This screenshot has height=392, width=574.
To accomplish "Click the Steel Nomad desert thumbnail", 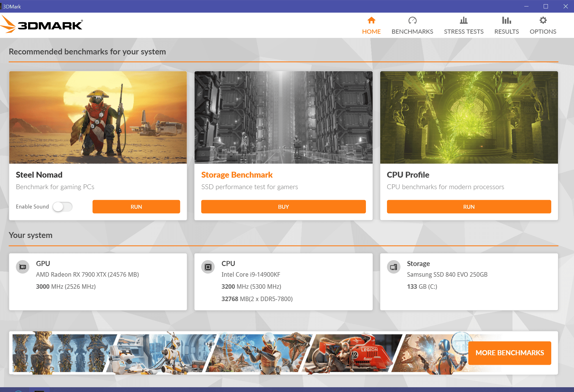I will 98,117.
